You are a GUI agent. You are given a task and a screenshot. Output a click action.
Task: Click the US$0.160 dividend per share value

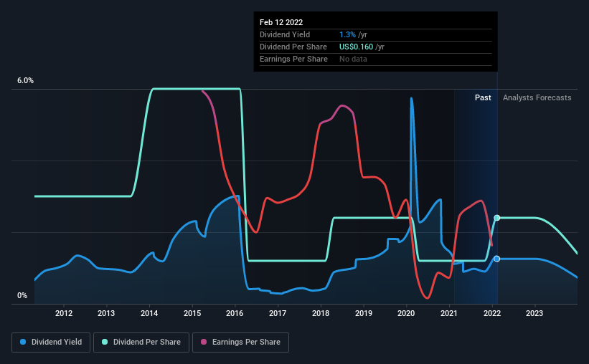coord(356,47)
